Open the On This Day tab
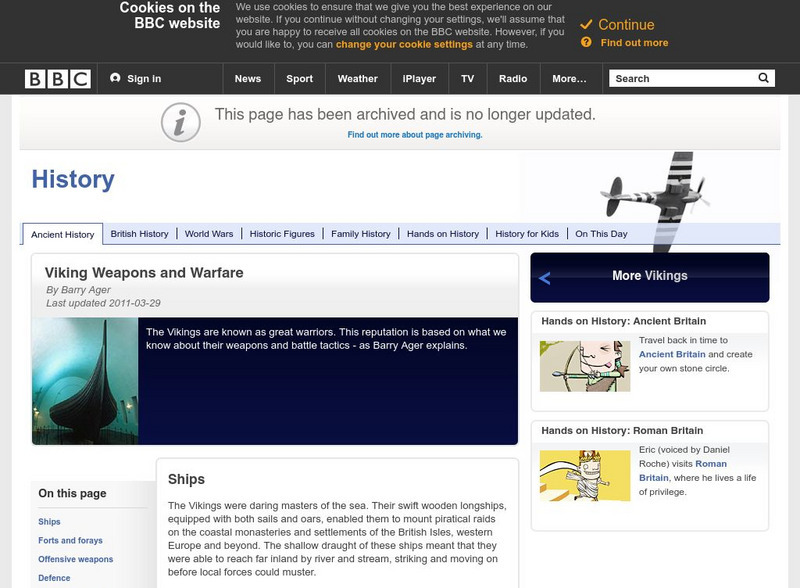This screenshot has height=588, width=800. coord(602,234)
